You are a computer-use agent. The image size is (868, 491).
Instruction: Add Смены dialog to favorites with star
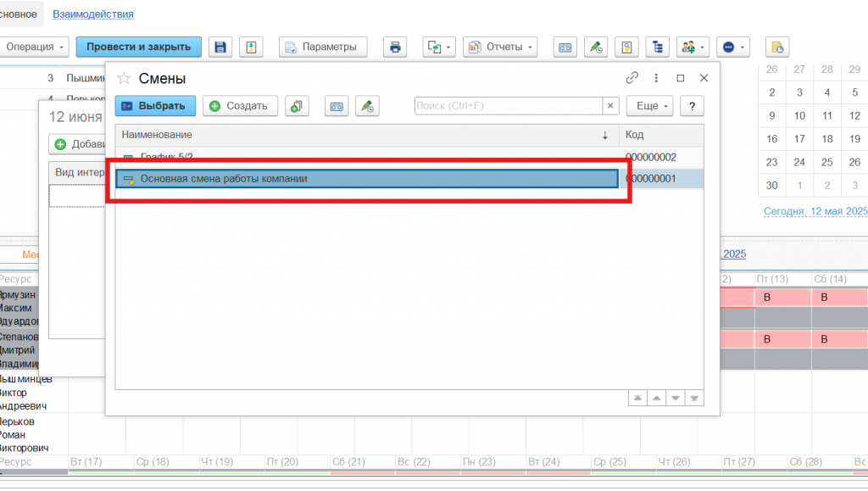124,79
